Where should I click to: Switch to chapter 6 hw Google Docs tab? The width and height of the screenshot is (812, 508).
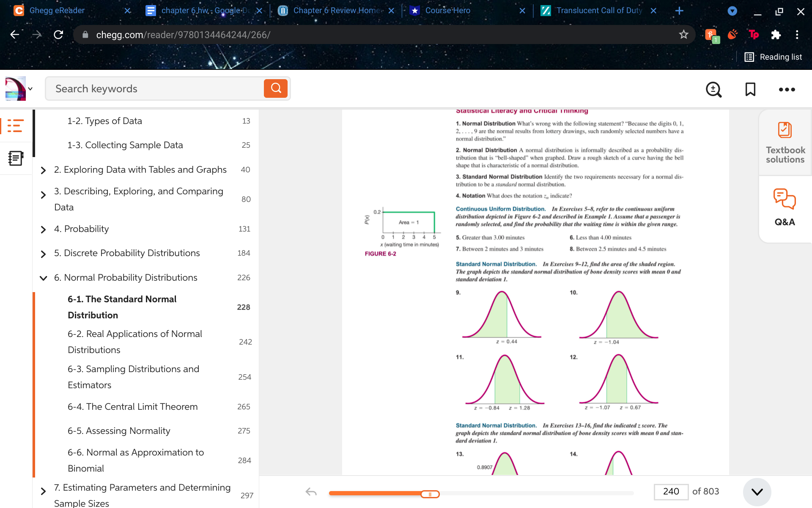coord(199,11)
